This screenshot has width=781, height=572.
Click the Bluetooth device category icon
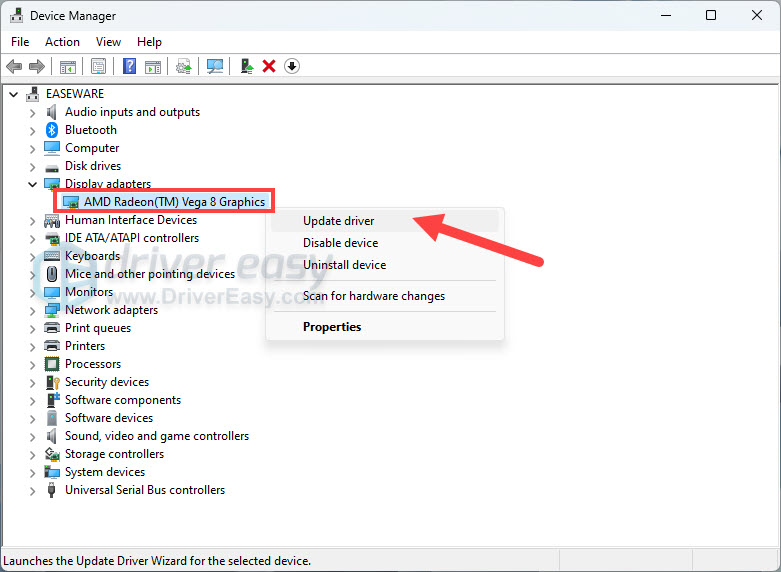click(53, 130)
